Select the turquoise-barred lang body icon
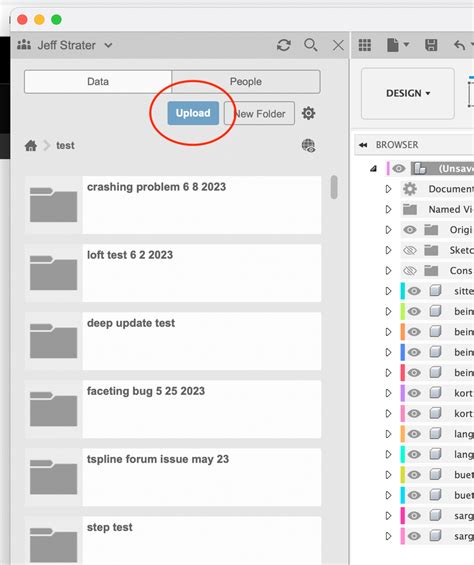This screenshot has height=565, width=474. coord(435,454)
